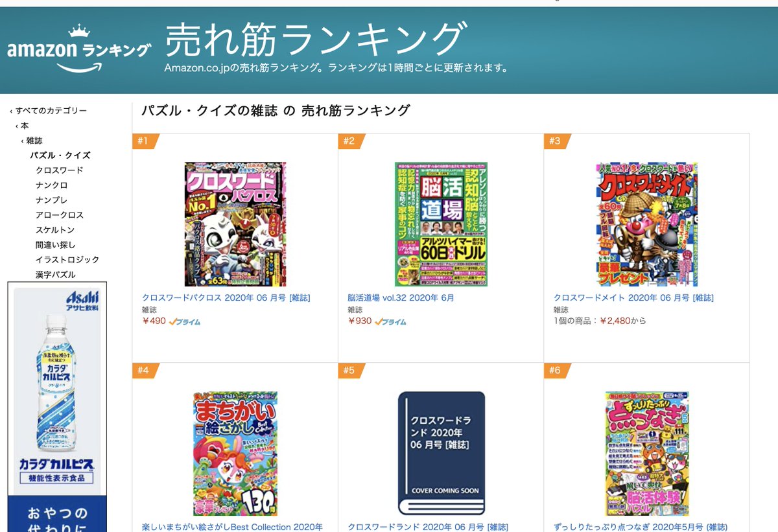Navigate up to 本 category

pos(25,126)
